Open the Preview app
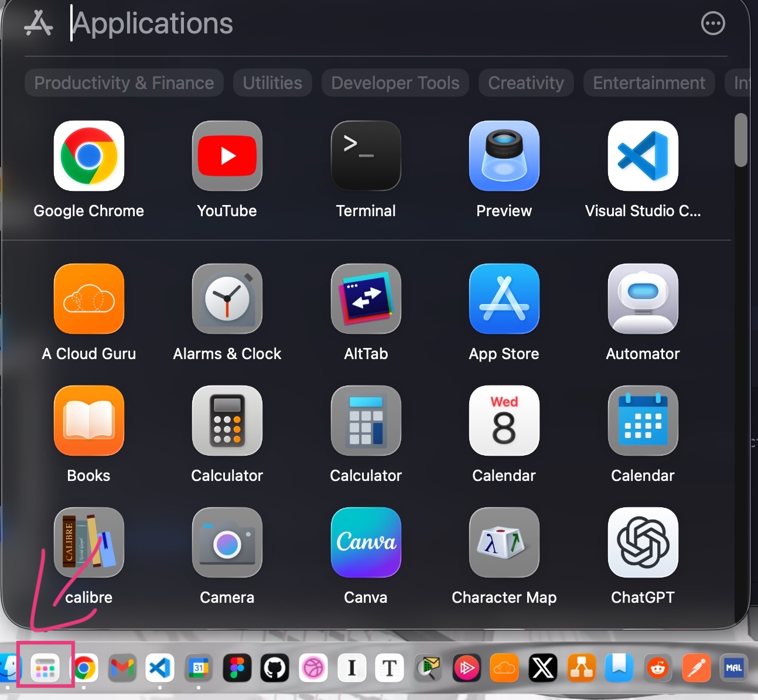 (x=504, y=156)
